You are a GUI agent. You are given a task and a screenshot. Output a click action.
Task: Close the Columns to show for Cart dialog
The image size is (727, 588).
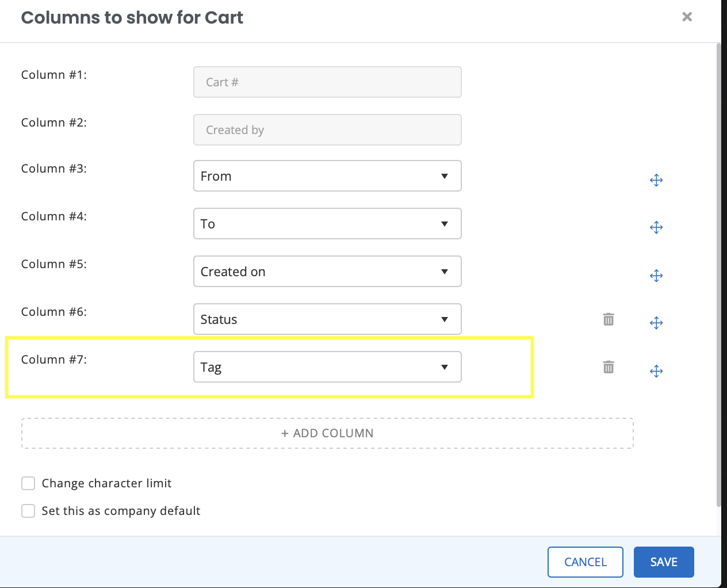click(x=687, y=17)
